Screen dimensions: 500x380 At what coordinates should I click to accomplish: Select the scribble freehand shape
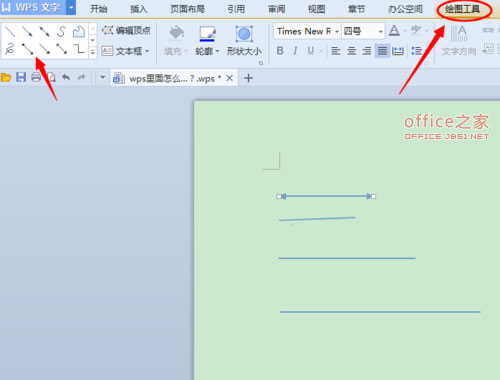(10, 49)
